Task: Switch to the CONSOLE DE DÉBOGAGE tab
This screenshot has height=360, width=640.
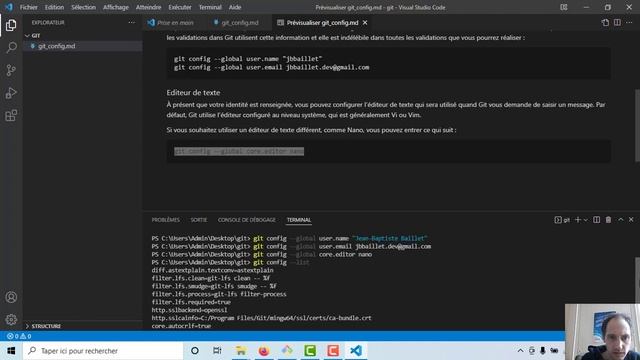Action: point(247,220)
